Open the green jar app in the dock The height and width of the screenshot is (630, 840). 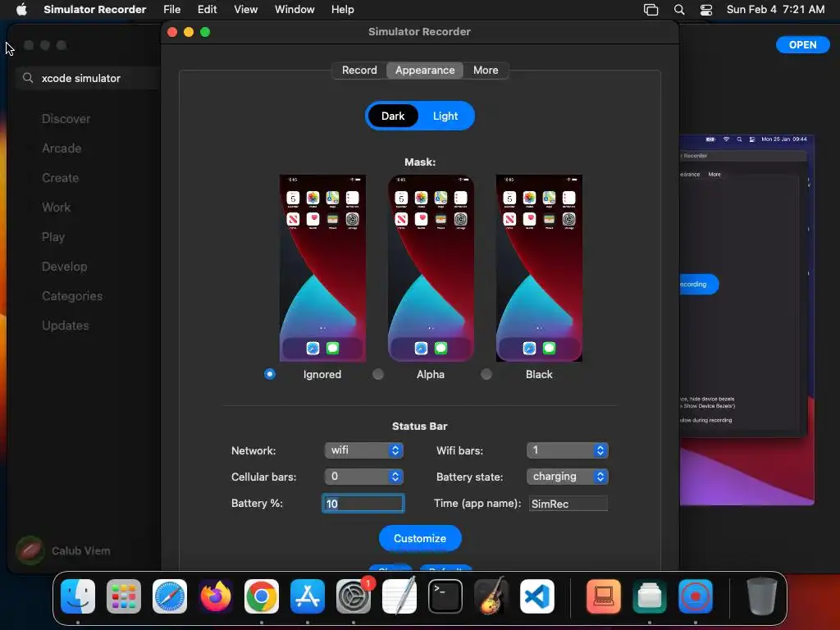(x=650, y=596)
